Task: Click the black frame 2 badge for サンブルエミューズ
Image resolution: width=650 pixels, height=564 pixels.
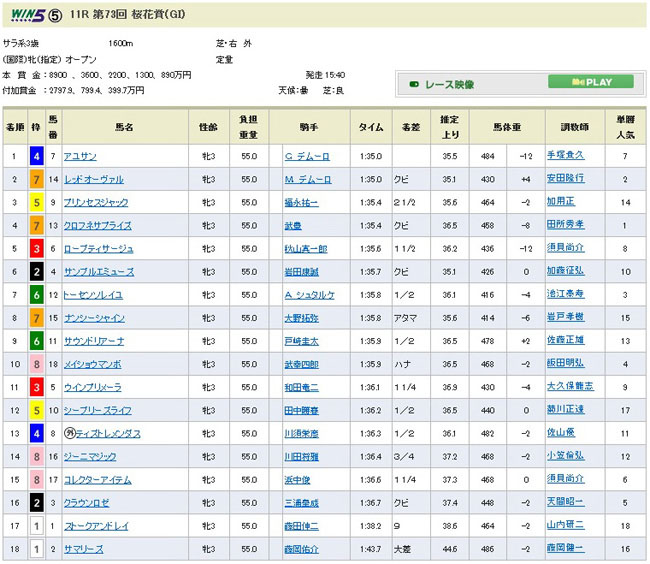Action: [36, 272]
